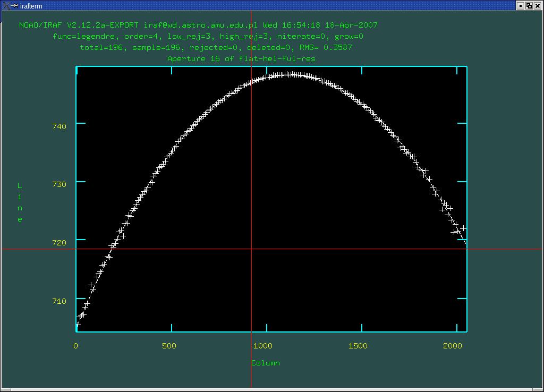This screenshot has width=544, height=392.
Task: Maximize the irafterm window
Action: tap(529, 5)
